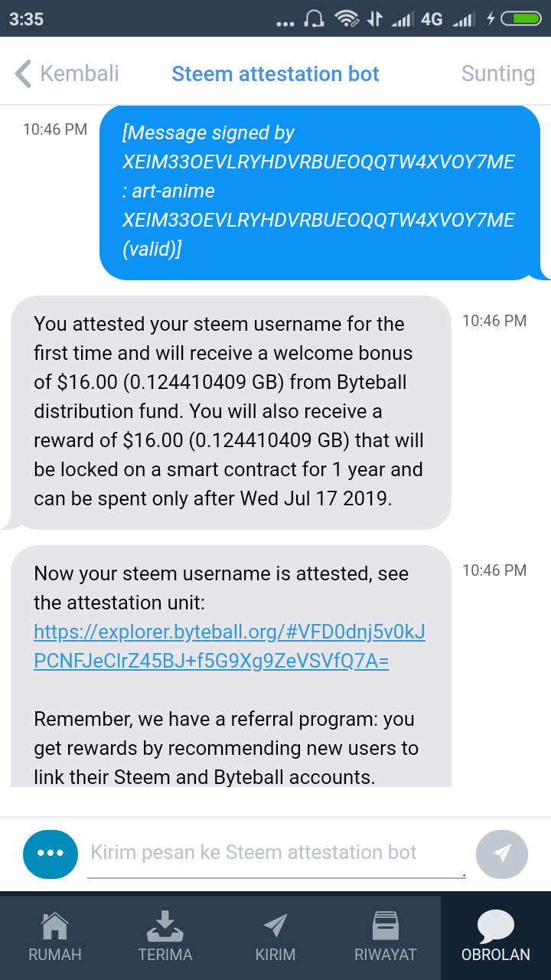Go back using Kembali text
This screenshot has width=551, height=980.
pyautogui.click(x=80, y=73)
